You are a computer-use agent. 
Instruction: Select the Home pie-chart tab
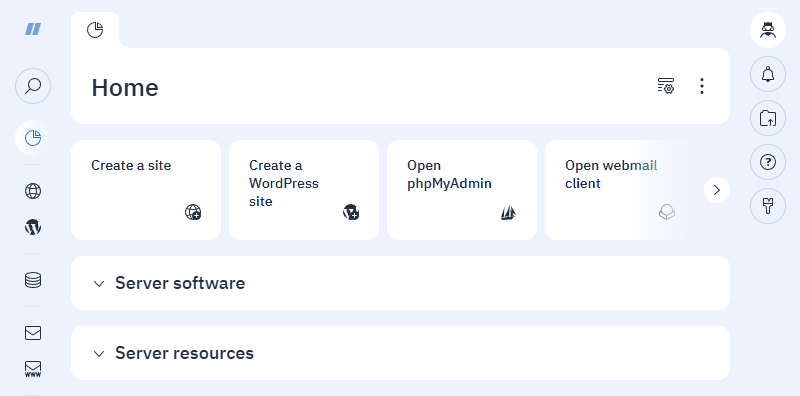click(95, 30)
